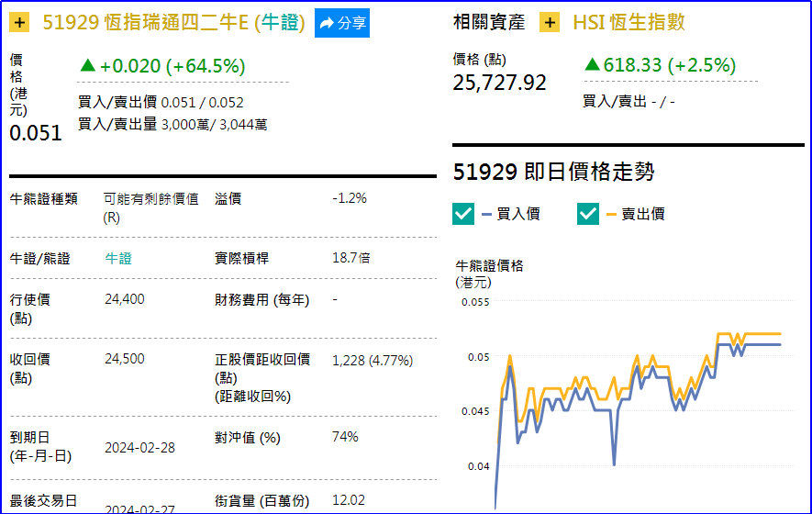The width and height of the screenshot is (812, 514).
Task: Click the blue 買入價 legend marker
Action: [x=486, y=214]
